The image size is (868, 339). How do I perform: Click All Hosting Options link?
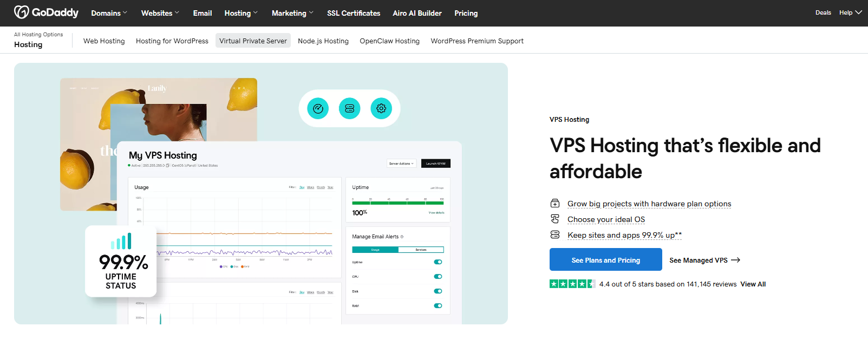[38, 34]
